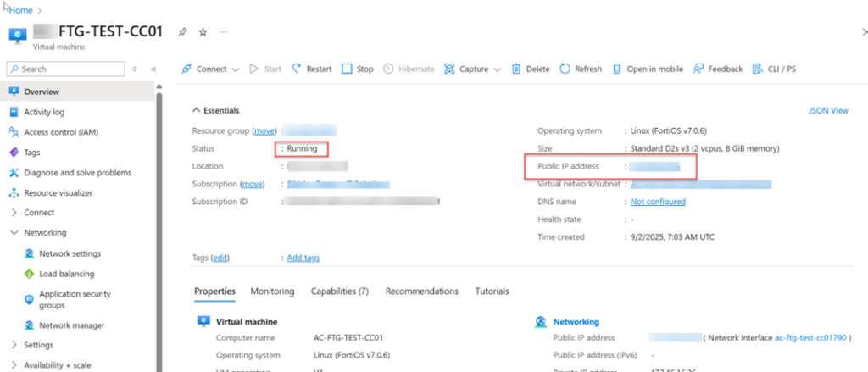Viewport: 868px width, 372px height.
Task: Click the Restart toolbar button
Action: [312, 69]
